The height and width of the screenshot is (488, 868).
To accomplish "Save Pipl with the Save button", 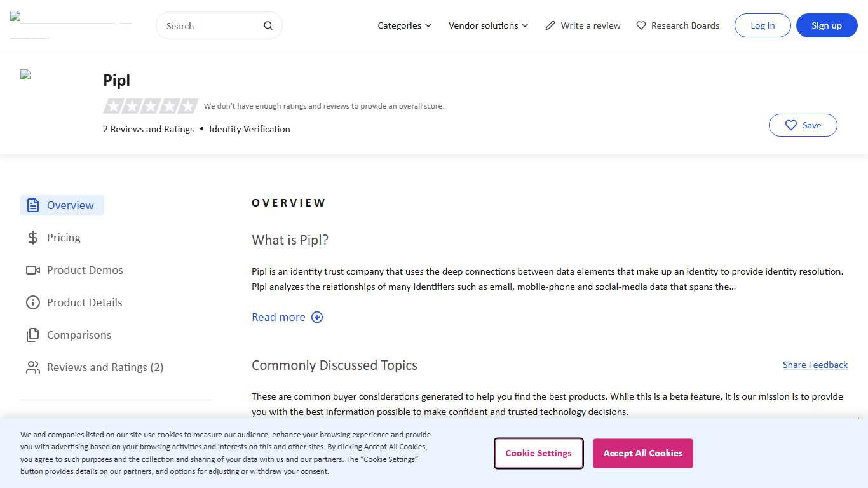I will click(x=803, y=125).
